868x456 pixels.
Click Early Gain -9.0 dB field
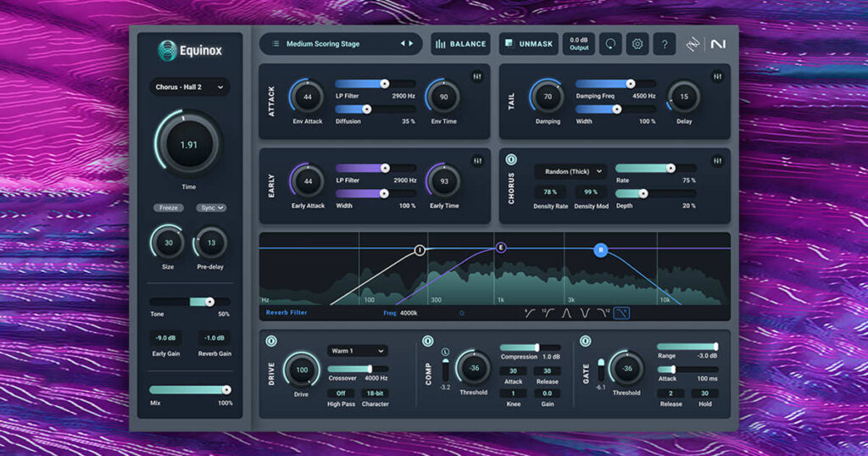pos(165,338)
